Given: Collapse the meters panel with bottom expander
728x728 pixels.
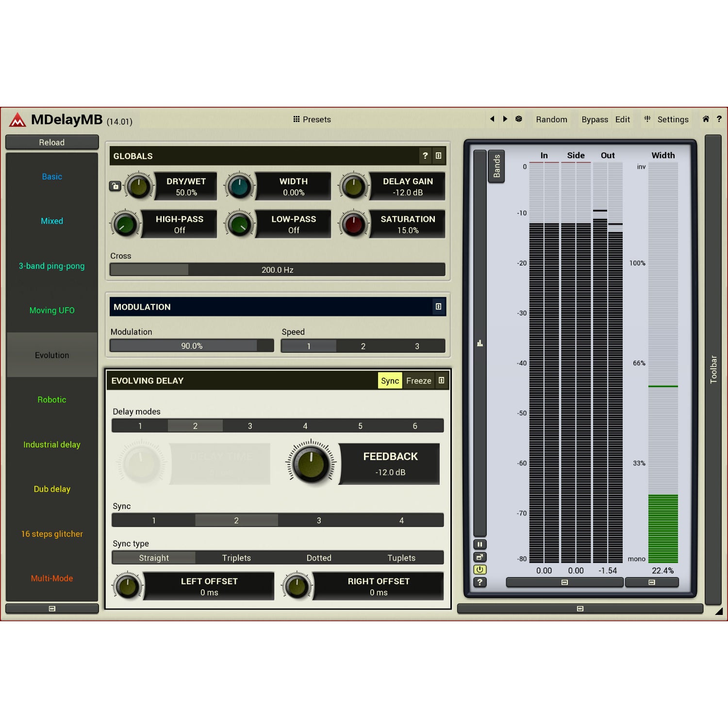Looking at the screenshot, I should (x=580, y=609).
